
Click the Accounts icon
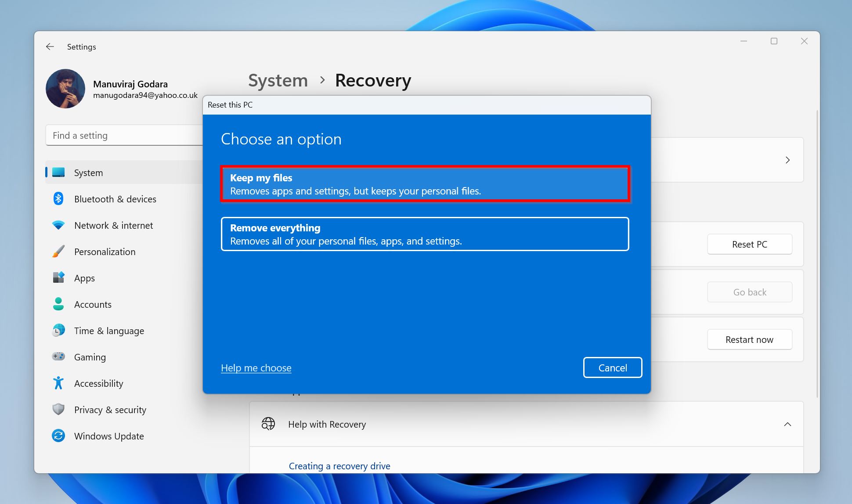tap(58, 304)
